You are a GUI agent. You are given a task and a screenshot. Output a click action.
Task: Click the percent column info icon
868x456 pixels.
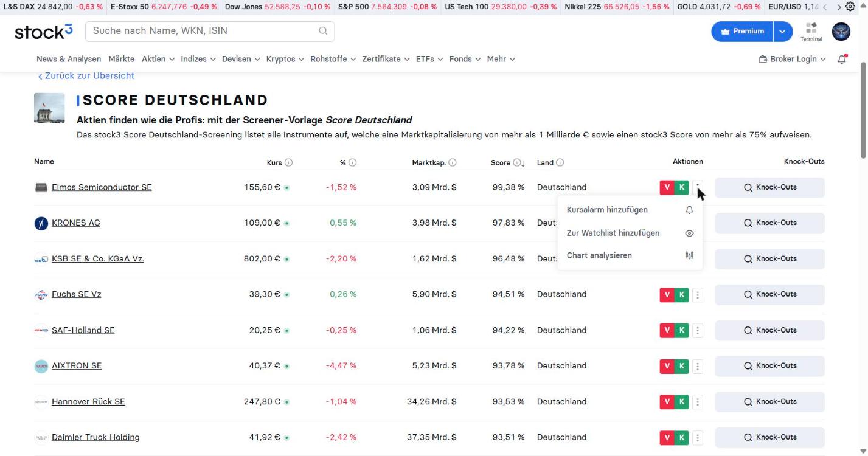point(353,162)
